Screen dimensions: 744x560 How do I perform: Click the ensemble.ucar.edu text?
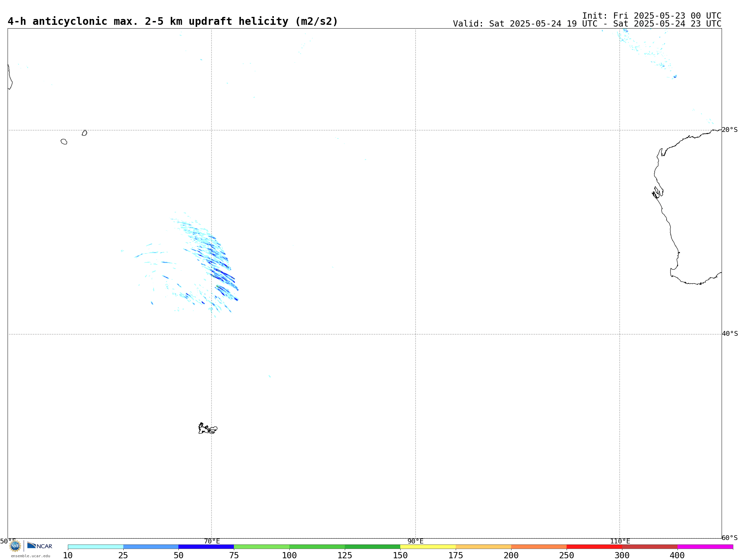click(30, 556)
